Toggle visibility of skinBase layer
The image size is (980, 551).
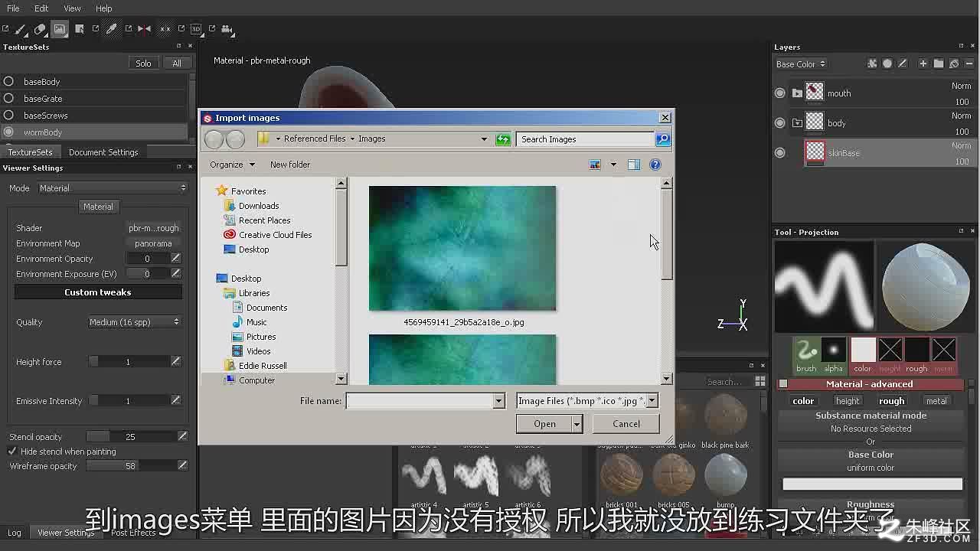pyautogui.click(x=780, y=152)
